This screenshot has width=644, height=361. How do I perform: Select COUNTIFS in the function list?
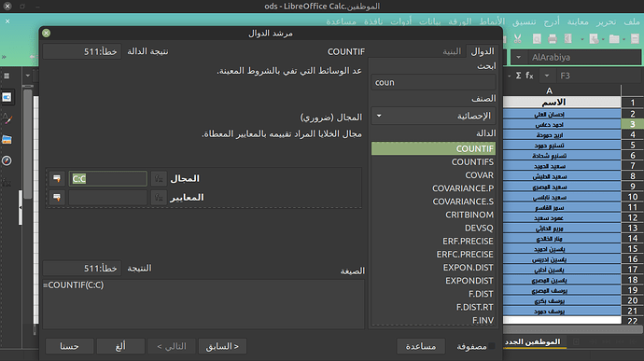pos(433,161)
